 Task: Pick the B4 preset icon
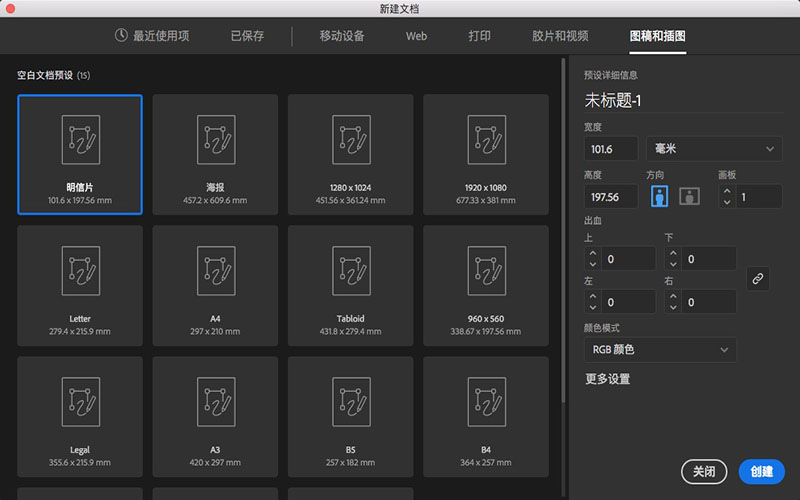pos(487,402)
